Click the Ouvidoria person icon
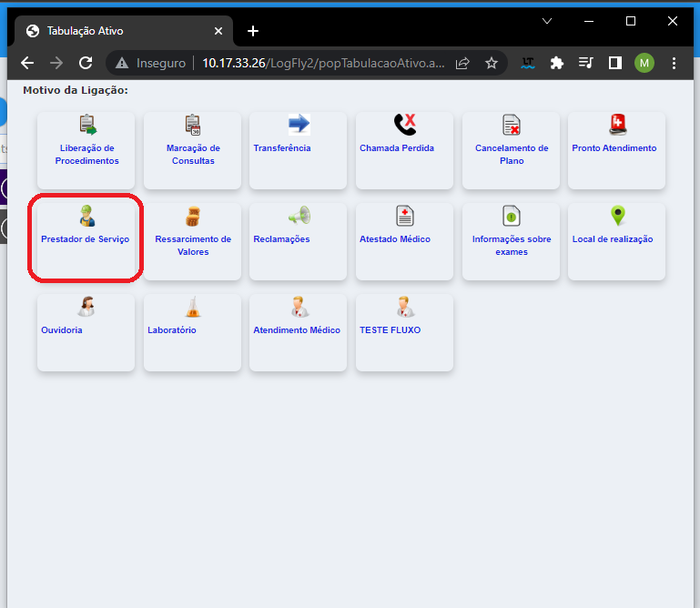The image size is (700, 608). coord(86,307)
